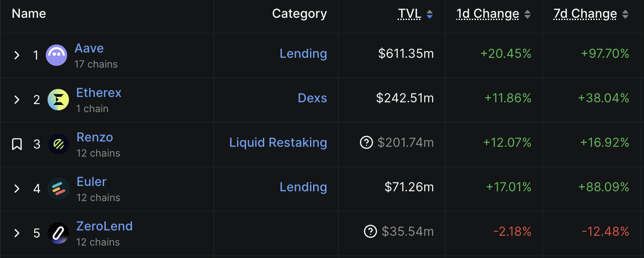Expand the Etherex row chevron
The image size is (644, 258).
(x=17, y=100)
